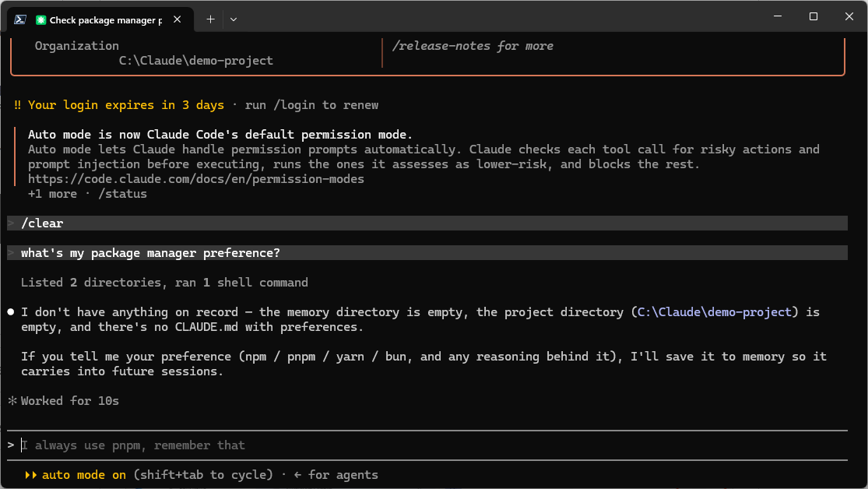Viewport: 868px width, 489px height.
Task: Click the PowerShell terminal icon in tab bar
Action: click(20, 19)
